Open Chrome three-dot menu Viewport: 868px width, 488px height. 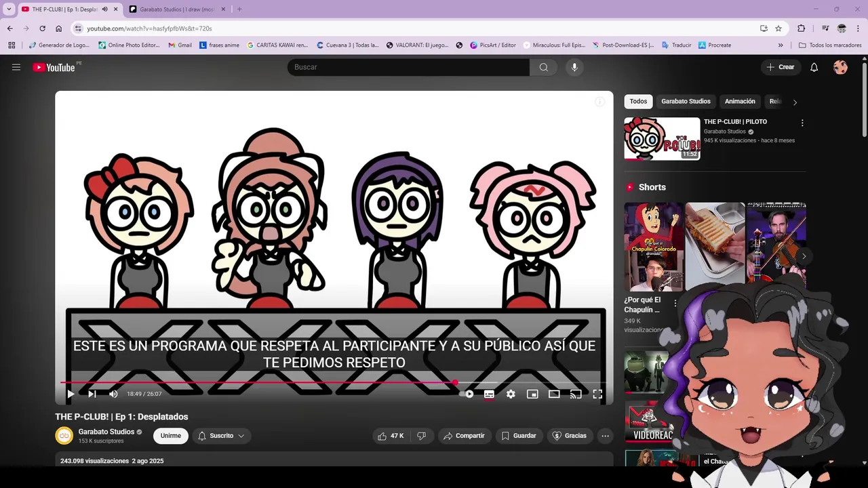pos(859,28)
